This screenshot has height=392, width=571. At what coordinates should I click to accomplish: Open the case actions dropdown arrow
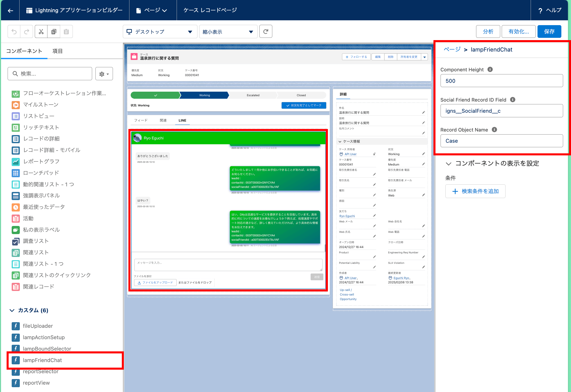click(x=425, y=57)
